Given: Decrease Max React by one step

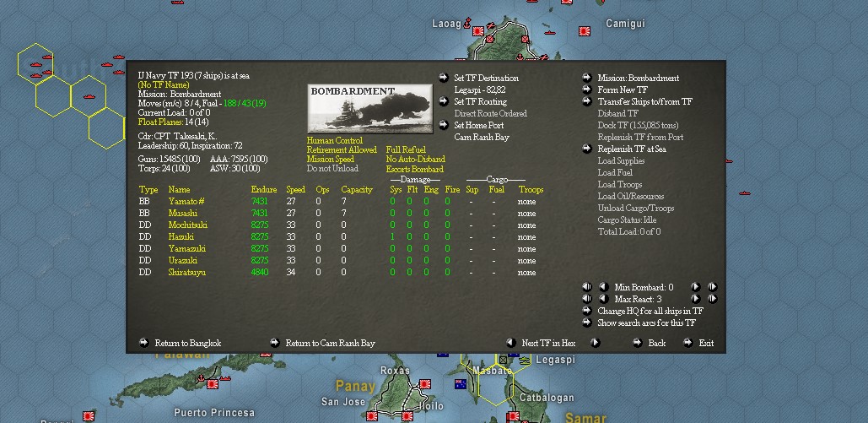Looking at the screenshot, I should (603, 298).
